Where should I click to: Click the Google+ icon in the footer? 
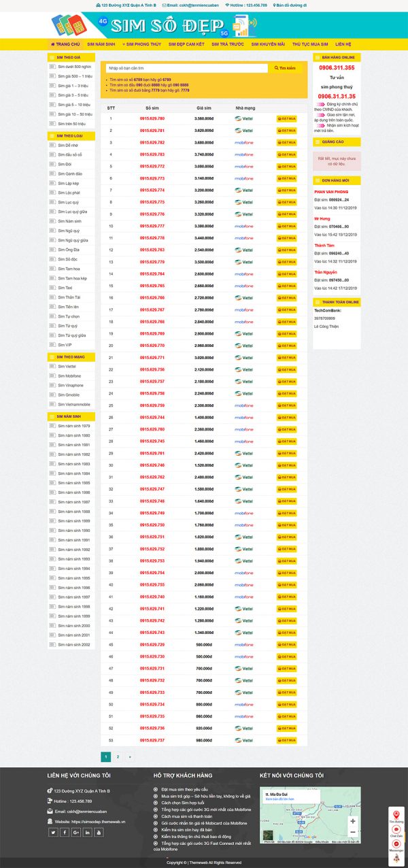[x=76, y=833]
